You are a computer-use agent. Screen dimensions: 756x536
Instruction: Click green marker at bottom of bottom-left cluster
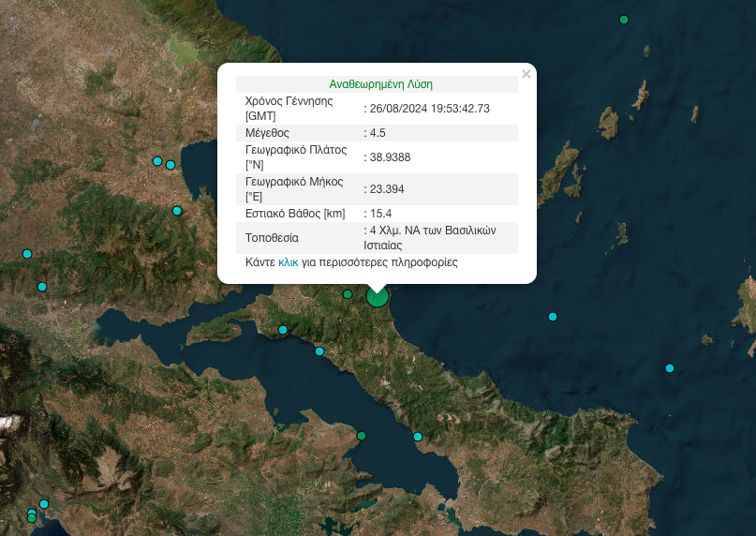(x=32, y=518)
